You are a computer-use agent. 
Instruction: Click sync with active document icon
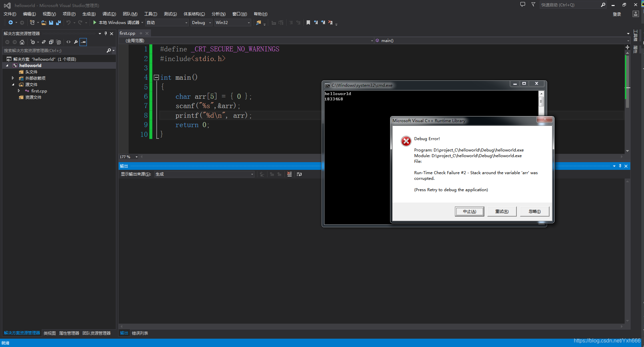point(44,42)
